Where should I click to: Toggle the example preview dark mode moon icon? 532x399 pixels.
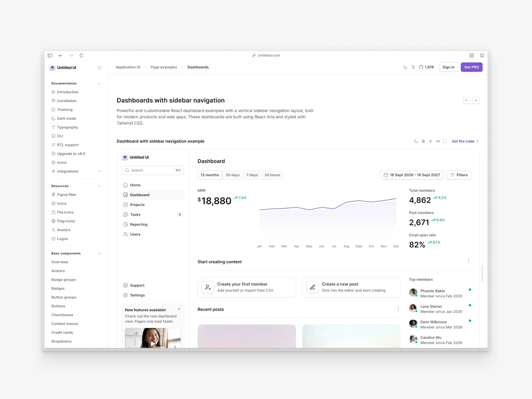point(416,141)
